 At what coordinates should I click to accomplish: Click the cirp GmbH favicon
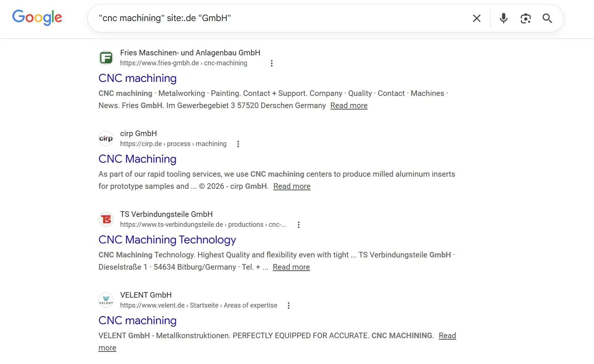tap(106, 138)
